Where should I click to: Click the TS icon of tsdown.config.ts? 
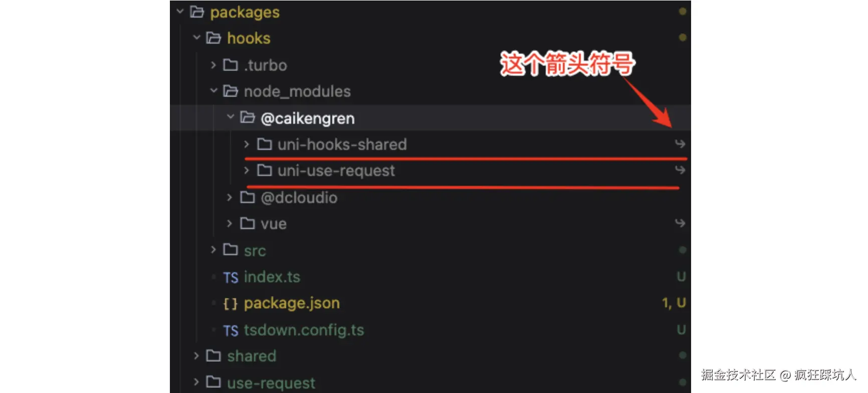click(x=231, y=330)
